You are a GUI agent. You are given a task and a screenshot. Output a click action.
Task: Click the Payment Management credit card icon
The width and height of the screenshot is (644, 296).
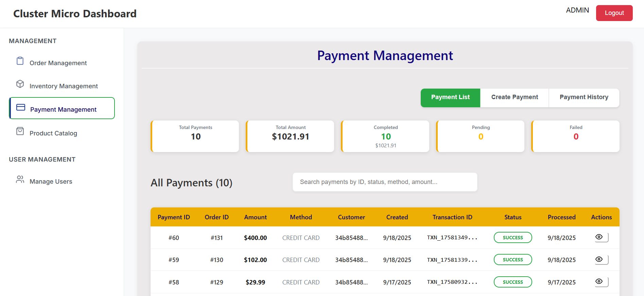(21, 108)
